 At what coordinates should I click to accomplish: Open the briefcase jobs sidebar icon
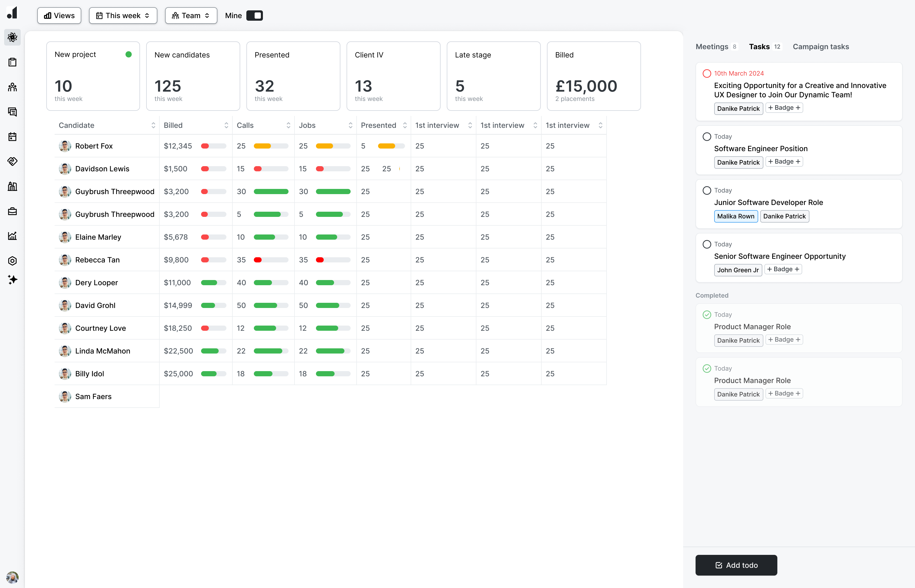pos(12,211)
